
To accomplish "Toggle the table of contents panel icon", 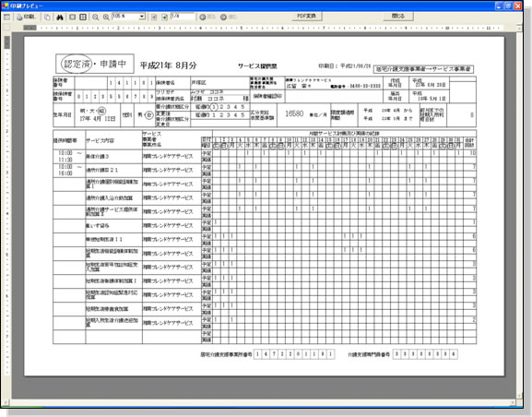I will coord(6,17).
